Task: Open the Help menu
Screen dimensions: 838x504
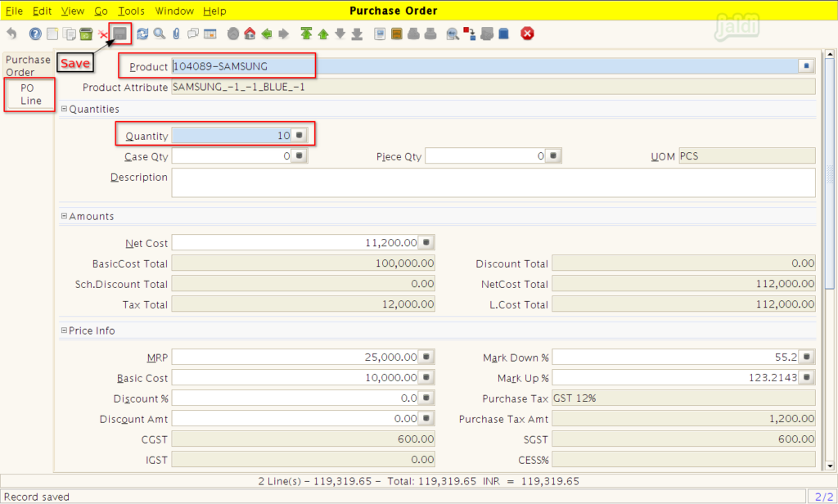Action: (215, 11)
